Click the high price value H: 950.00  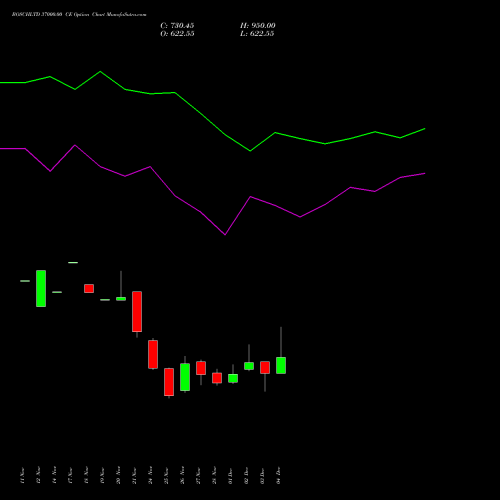(258, 25)
